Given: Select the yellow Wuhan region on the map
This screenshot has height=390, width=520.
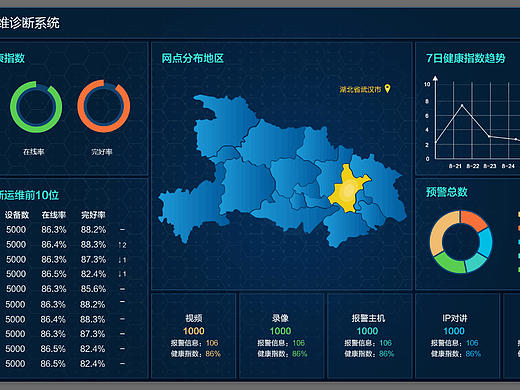Looking at the screenshot, I should [x=349, y=190].
